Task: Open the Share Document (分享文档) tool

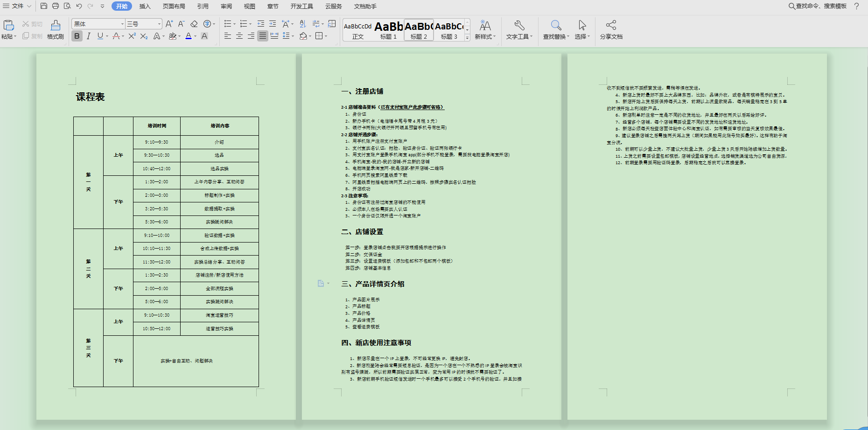Action: pos(611,29)
